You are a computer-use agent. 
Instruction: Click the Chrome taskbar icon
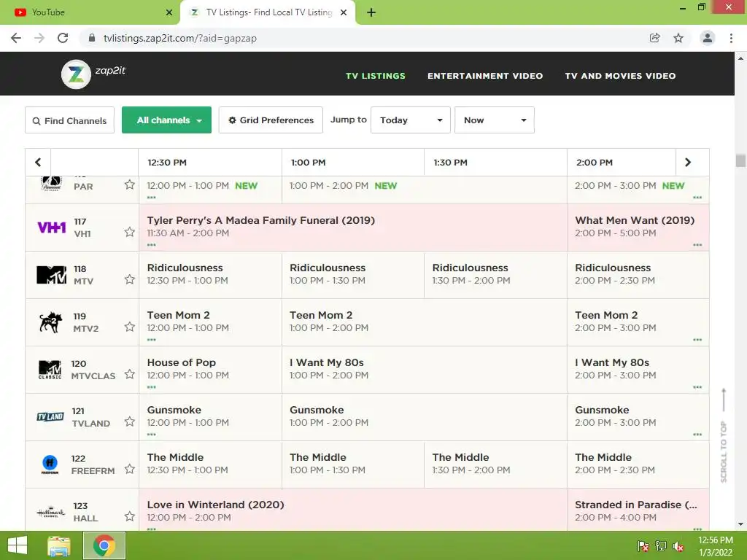[104, 545]
